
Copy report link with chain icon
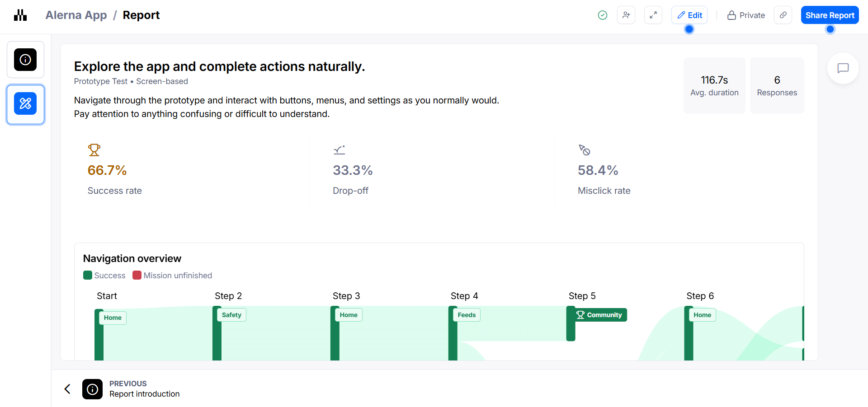(x=783, y=15)
